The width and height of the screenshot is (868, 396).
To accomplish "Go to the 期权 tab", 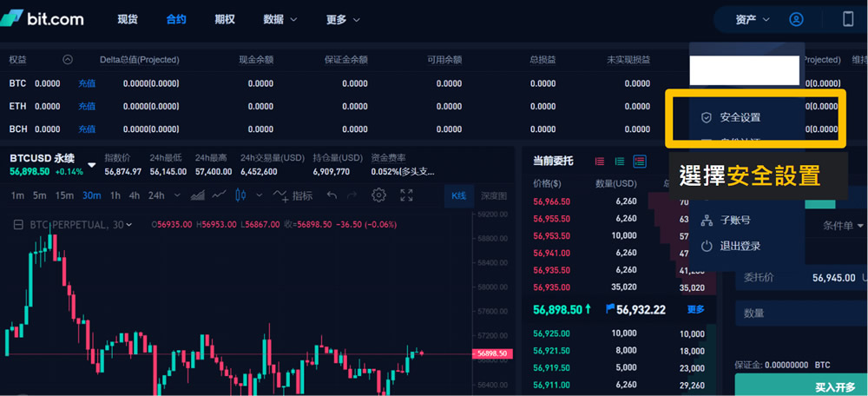I will [225, 19].
